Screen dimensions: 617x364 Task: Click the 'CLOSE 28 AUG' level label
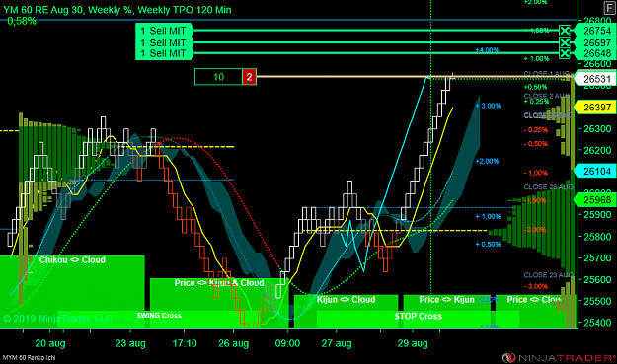coord(548,186)
